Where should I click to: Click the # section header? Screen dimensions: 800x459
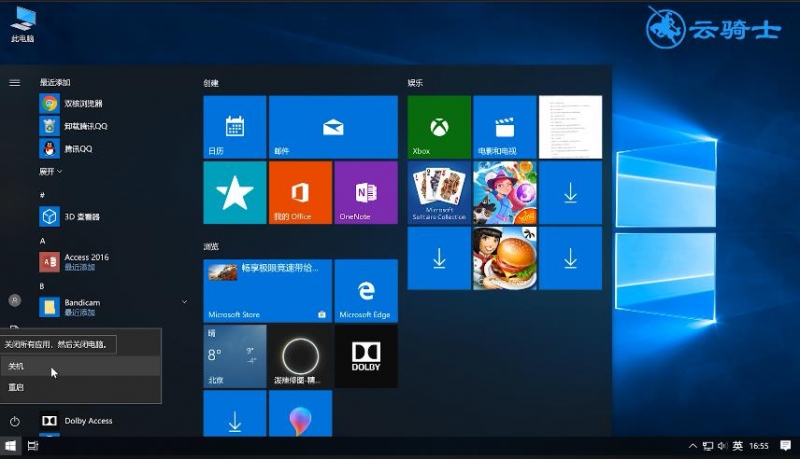tap(42, 195)
